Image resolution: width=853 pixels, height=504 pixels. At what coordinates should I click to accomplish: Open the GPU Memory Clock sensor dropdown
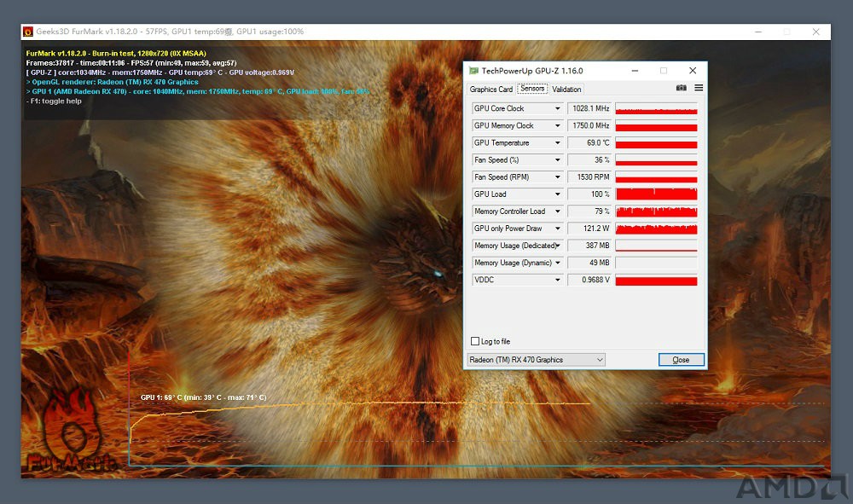click(558, 125)
